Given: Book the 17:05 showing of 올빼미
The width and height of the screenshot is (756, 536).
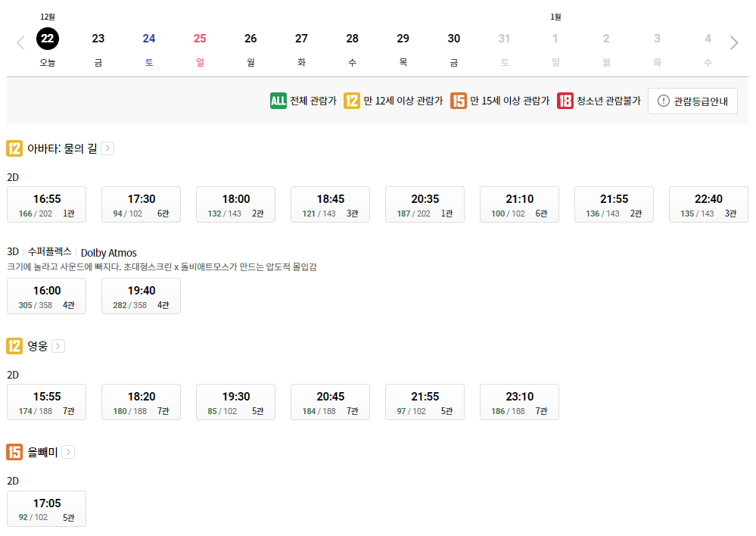Looking at the screenshot, I should (46, 508).
